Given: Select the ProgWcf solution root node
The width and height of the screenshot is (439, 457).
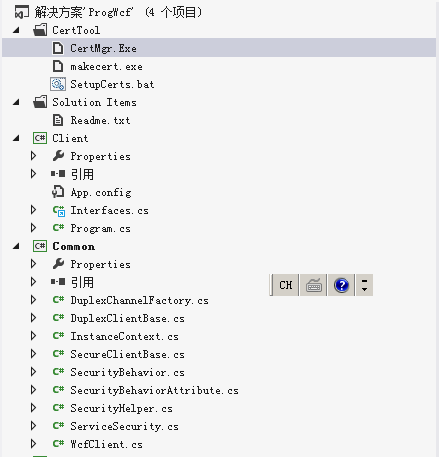Looking at the screenshot, I should tap(118, 12).
